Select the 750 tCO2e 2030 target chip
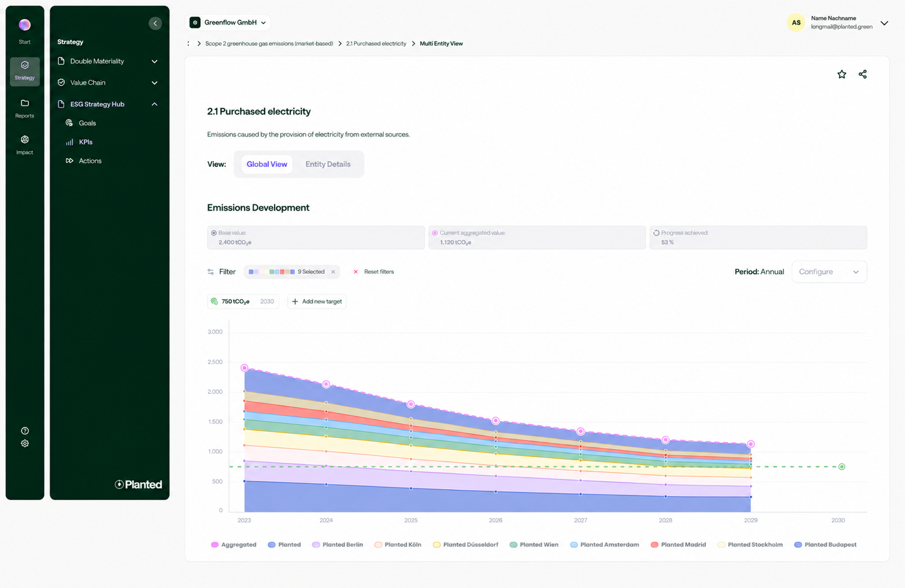905x588 pixels. [x=243, y=301]
